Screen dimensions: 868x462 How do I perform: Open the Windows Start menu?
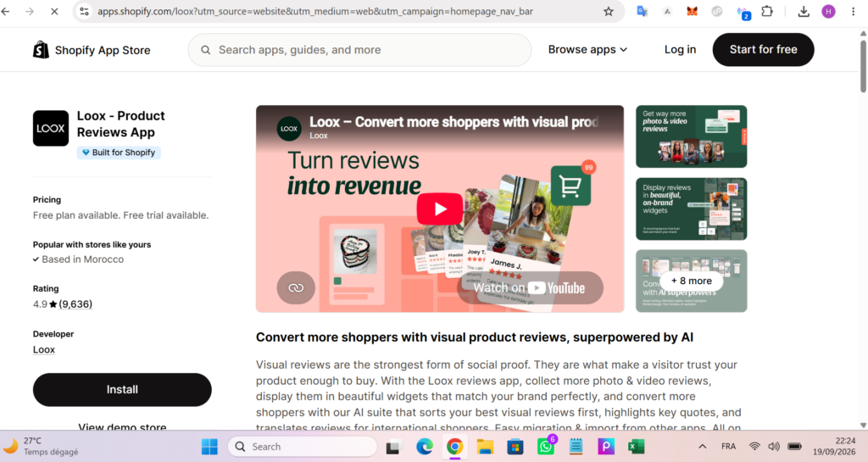tap(209, 447)
